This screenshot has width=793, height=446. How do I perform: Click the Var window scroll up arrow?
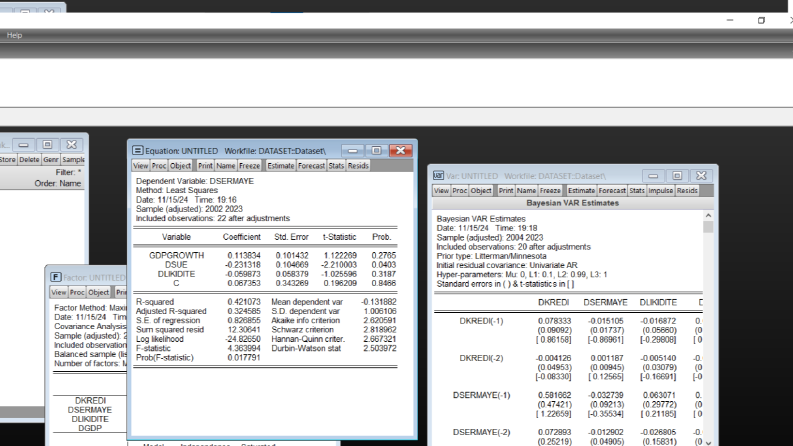pyautogui.click(x=708, y=215)
